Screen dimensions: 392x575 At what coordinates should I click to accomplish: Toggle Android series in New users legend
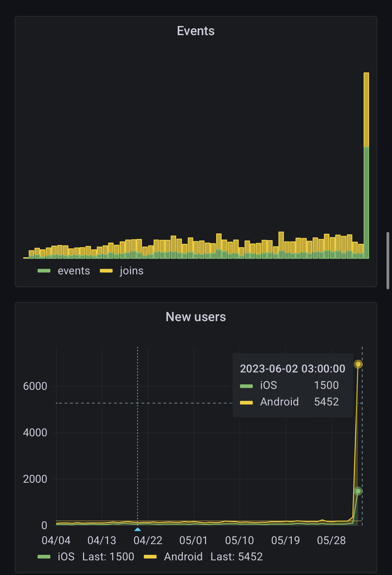(x=183, y=557)
